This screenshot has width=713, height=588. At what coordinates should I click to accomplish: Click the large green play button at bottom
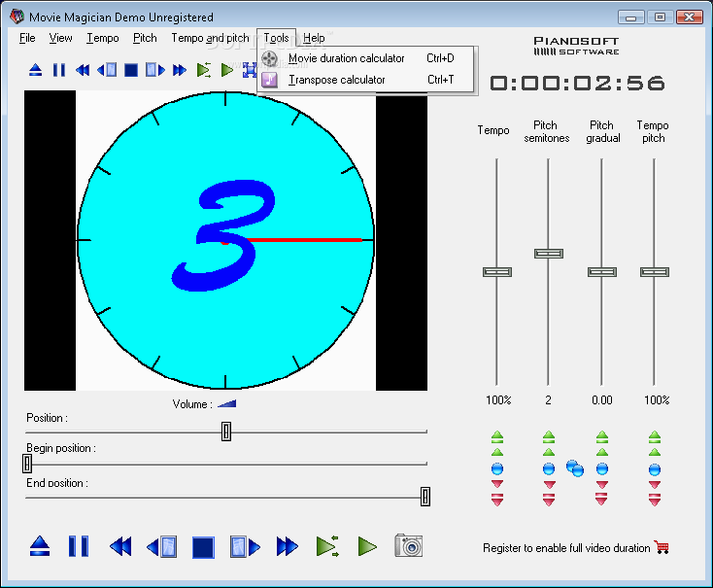coord(367,546)
